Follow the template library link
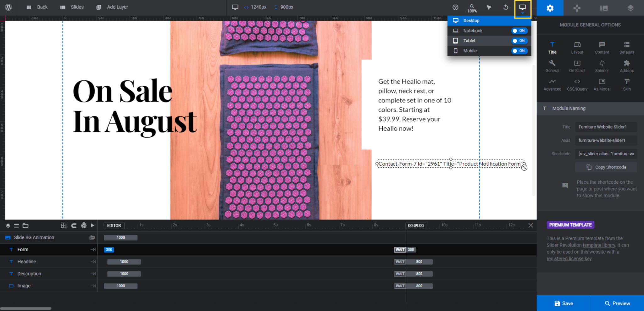This screenshot has width=644, height=311. [599, 245]
